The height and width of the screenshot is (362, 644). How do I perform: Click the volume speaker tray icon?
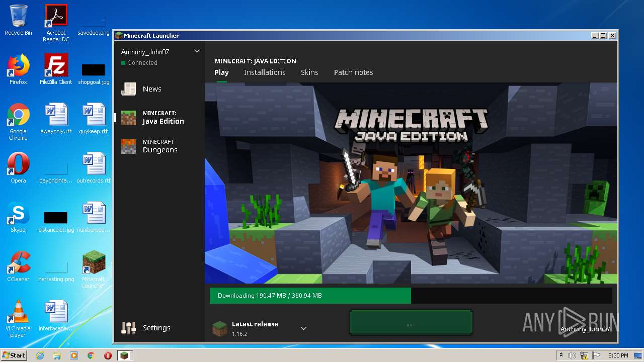(x=572, y=355)
